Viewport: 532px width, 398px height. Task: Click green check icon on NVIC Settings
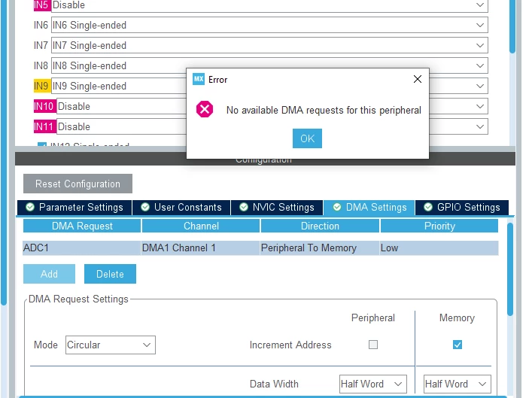click(244, 207)
